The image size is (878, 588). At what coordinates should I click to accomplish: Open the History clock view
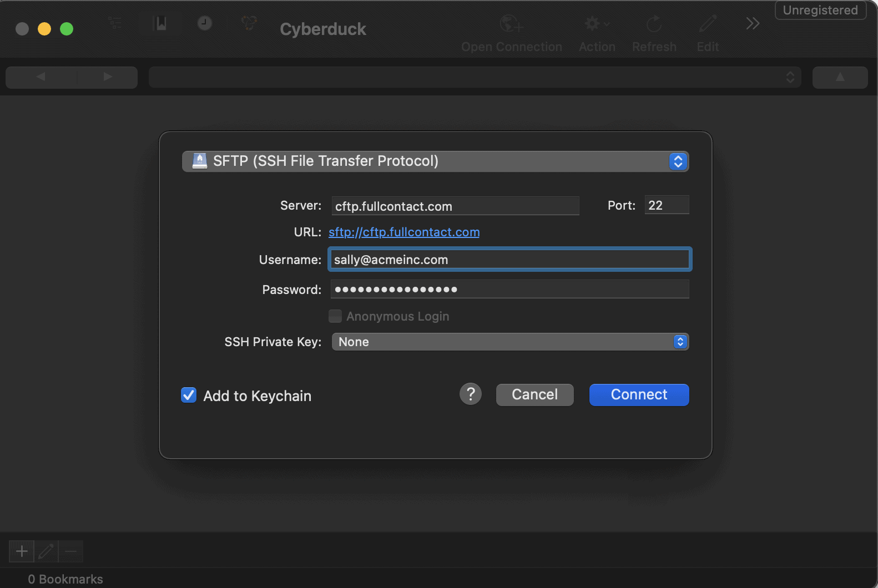pyautogui.click(x=205, y=23)
